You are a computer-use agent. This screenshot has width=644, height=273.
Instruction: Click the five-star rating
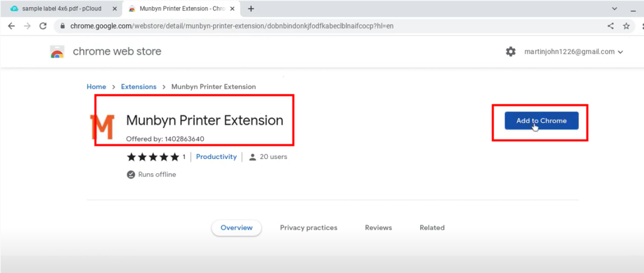(x=153, y=157)
